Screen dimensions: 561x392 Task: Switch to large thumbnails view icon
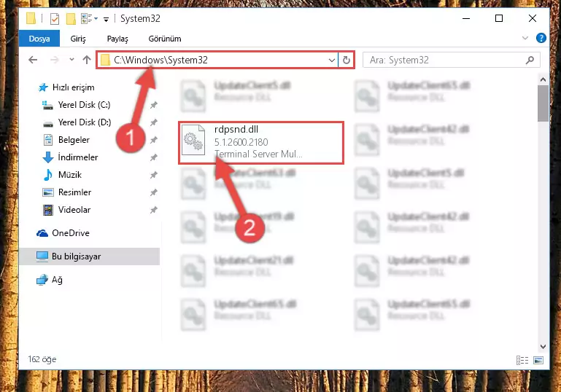tap(538, 360)
